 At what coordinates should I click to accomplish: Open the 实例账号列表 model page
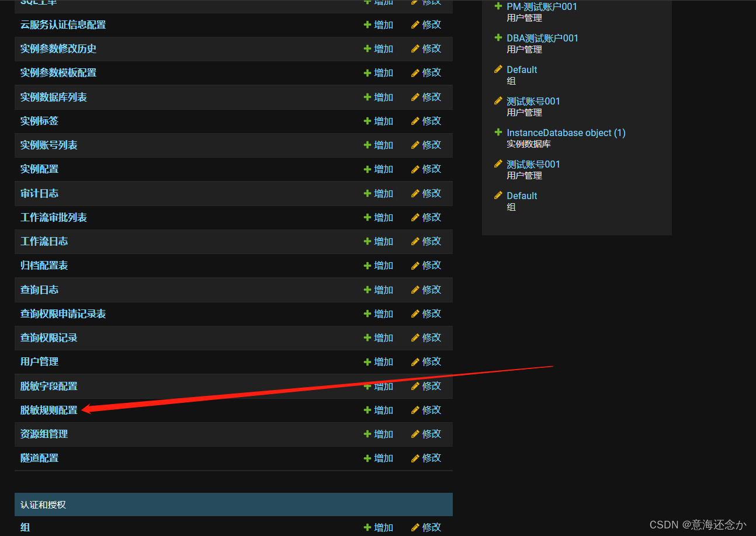[49, 145]
